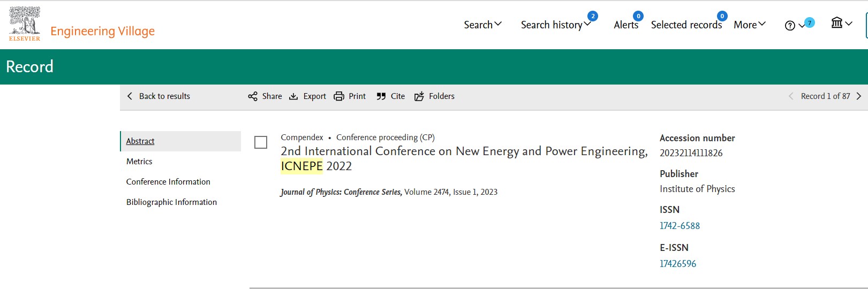Click Selected records count badge

click(x=722, y=16)
